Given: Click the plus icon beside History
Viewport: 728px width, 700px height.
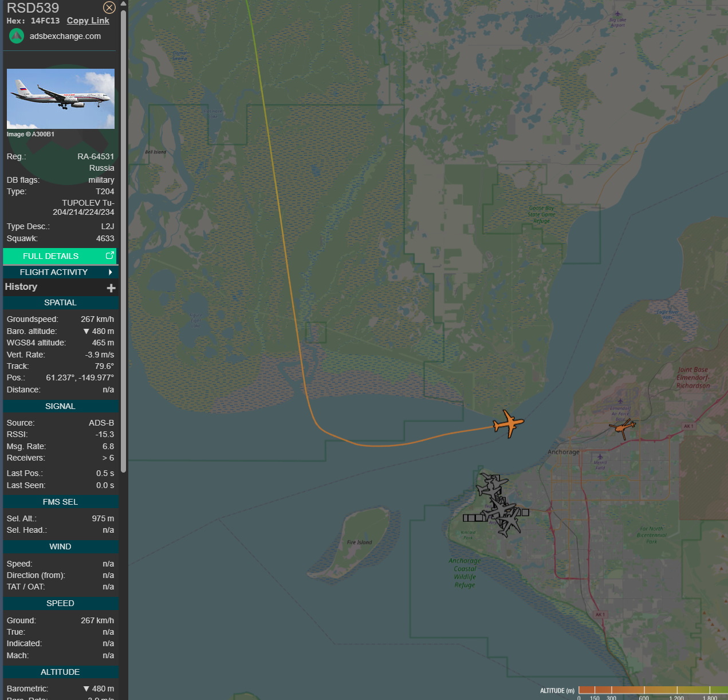Looking at the screenshot, I should (111, 288).
